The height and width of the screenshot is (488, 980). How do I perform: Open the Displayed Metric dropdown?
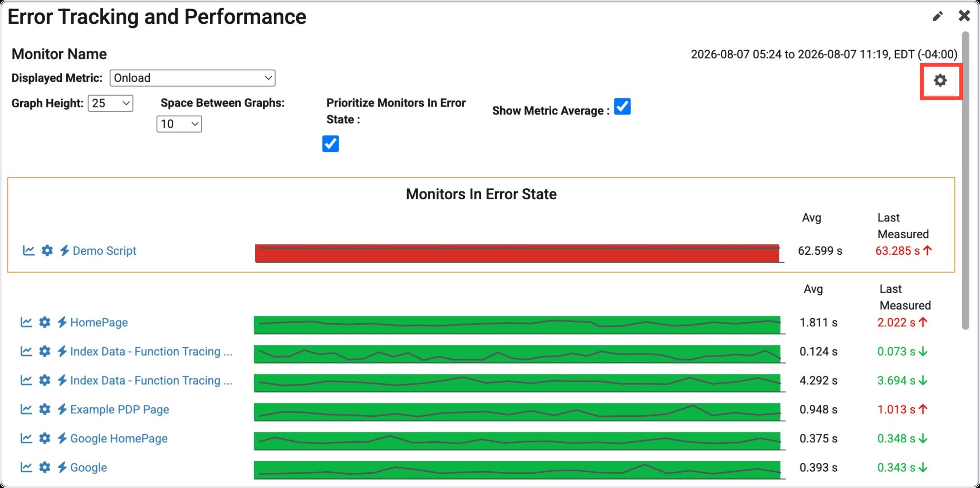(193, 78)
